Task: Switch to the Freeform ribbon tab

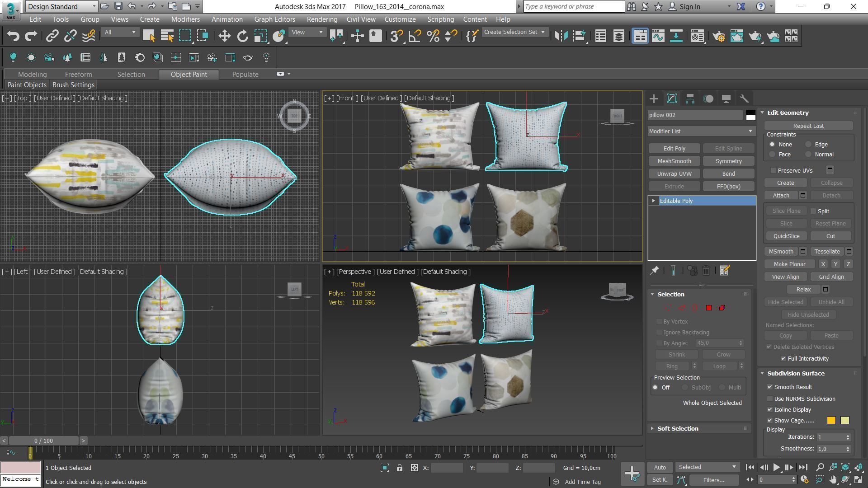Action: click(78, 75)
